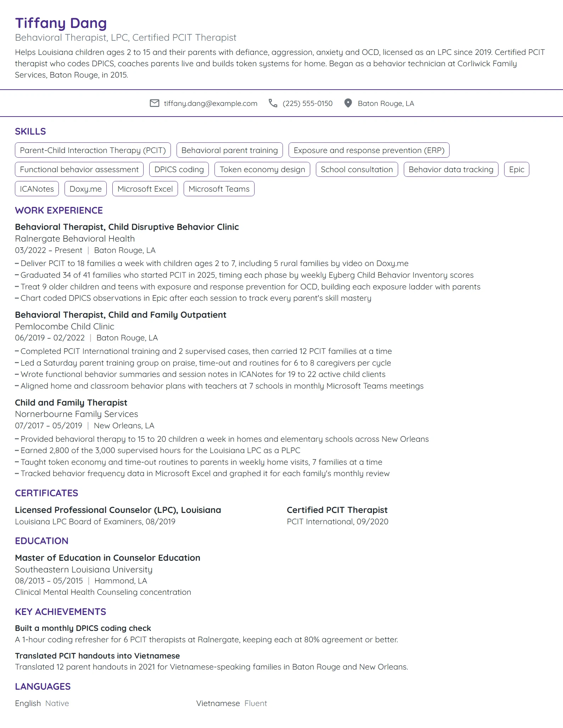Click the LANGUAGES section heading
Viewport: 563px width, 728px height.
43,687
